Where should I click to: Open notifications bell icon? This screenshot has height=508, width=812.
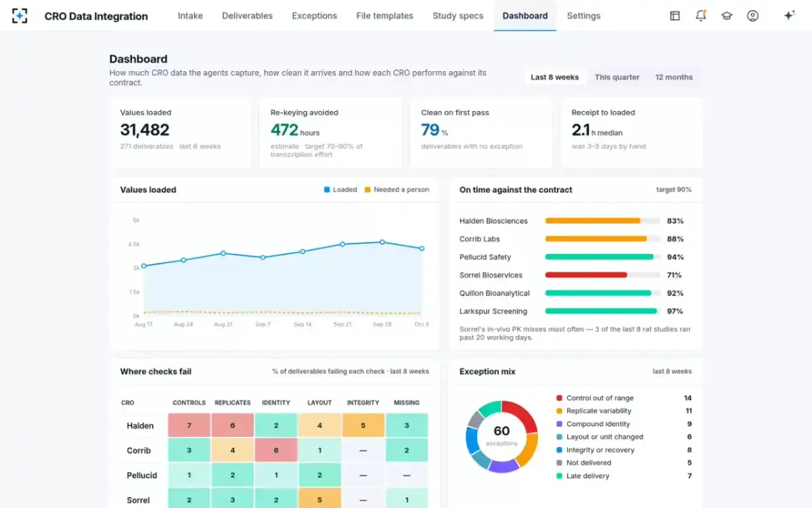coord(701,16)
